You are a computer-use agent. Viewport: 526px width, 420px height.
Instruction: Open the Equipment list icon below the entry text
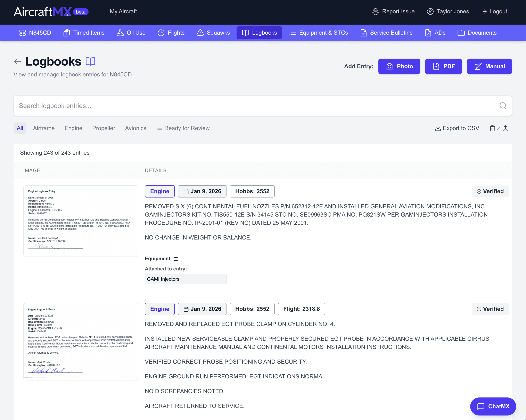(175, 259)
